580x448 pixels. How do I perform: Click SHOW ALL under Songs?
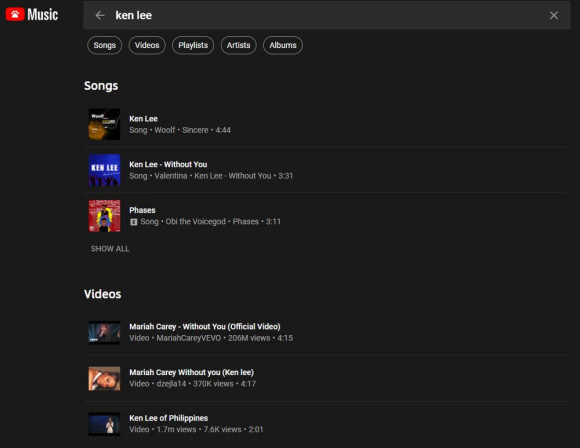coord(110,249)
